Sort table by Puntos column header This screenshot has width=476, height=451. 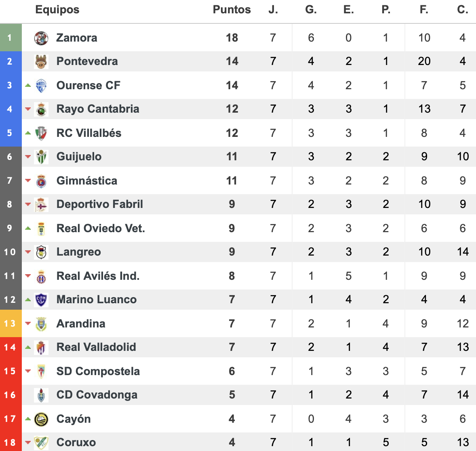click(232, 10)
